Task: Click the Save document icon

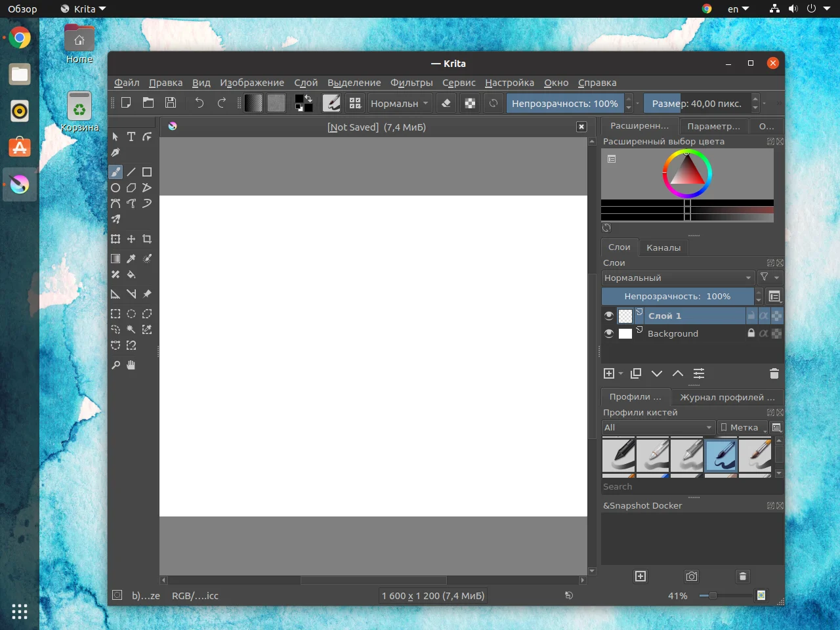Action: (171, 102)
